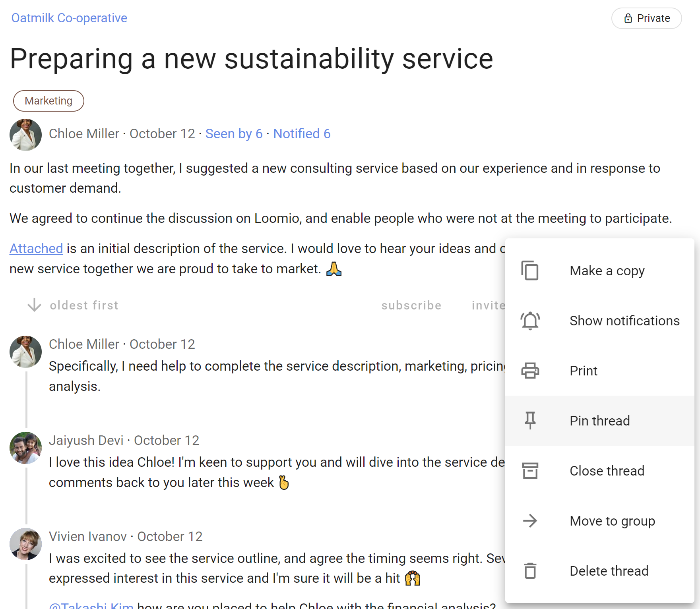The image size is (700, 609).
Task: Click the Make a copy icon
Action: [x=530, y=271]
